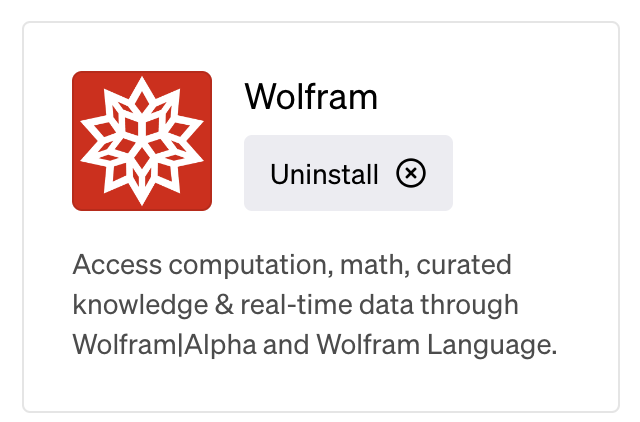This screenshot has width=640, height=422.
Task: Click the word 'computation,' in description
Action: pyautogui.click(x=251, y=266)
